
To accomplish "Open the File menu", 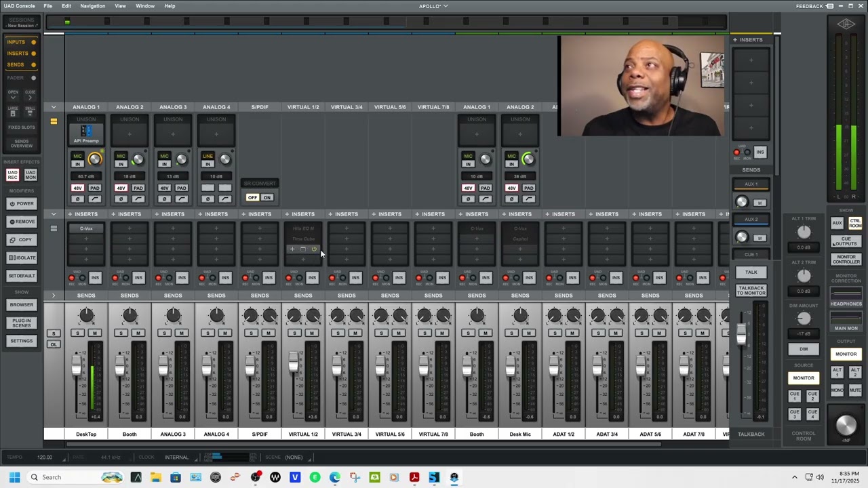I will point(48,6).
